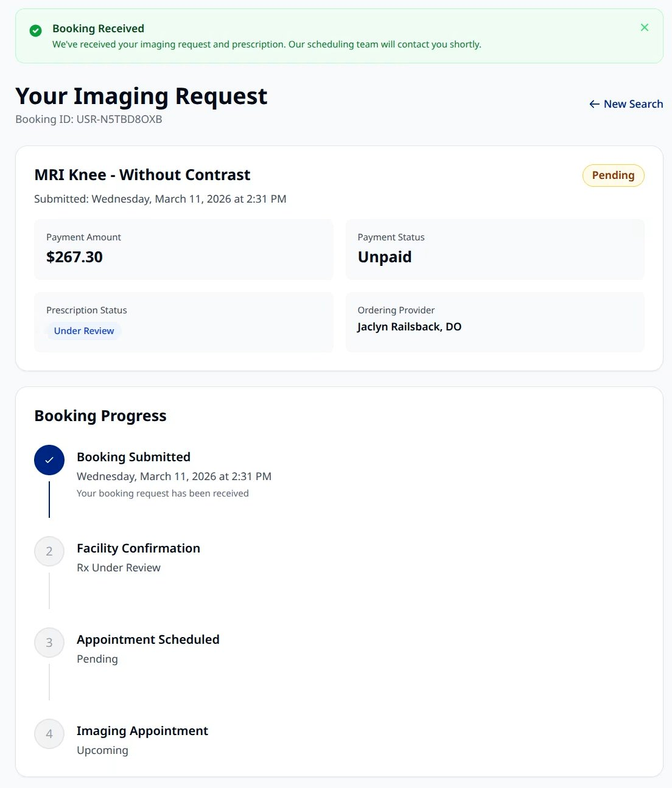Click the step 2 Facility Confirmation circle
Screen dimensions: 672x788
tap(49, 551)
